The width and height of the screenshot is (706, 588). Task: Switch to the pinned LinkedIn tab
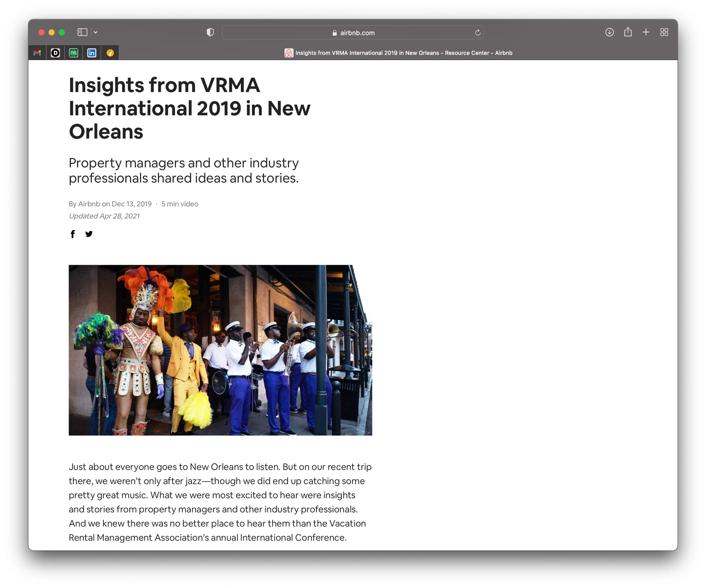click(x=92, y=53)
